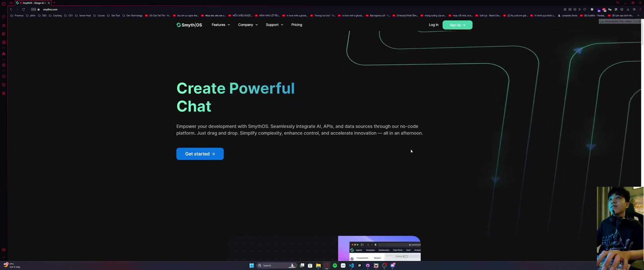
Task: Click the heart bookmark icon in toolbar
Action: (x=585, y=9)
